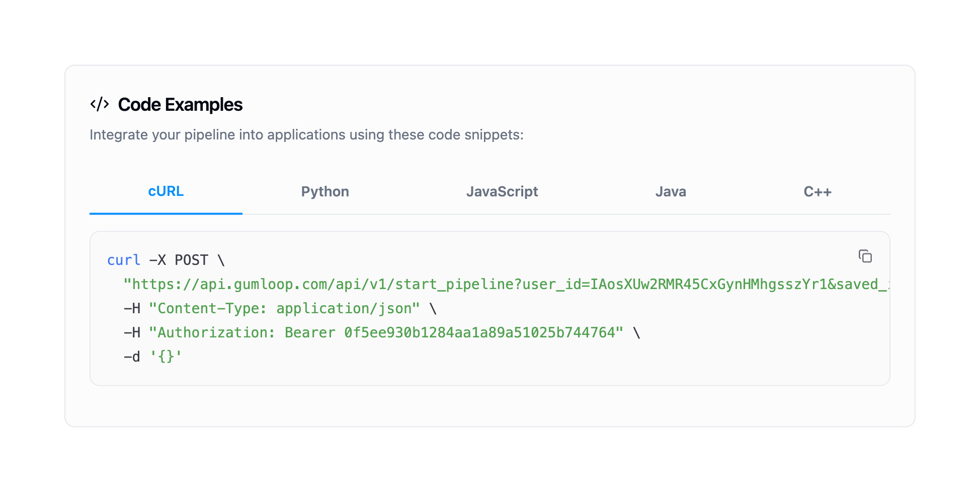This screenshot has height=492, width=980.
Task: Click the POST method in the code
Action: [x=191, y=260]
